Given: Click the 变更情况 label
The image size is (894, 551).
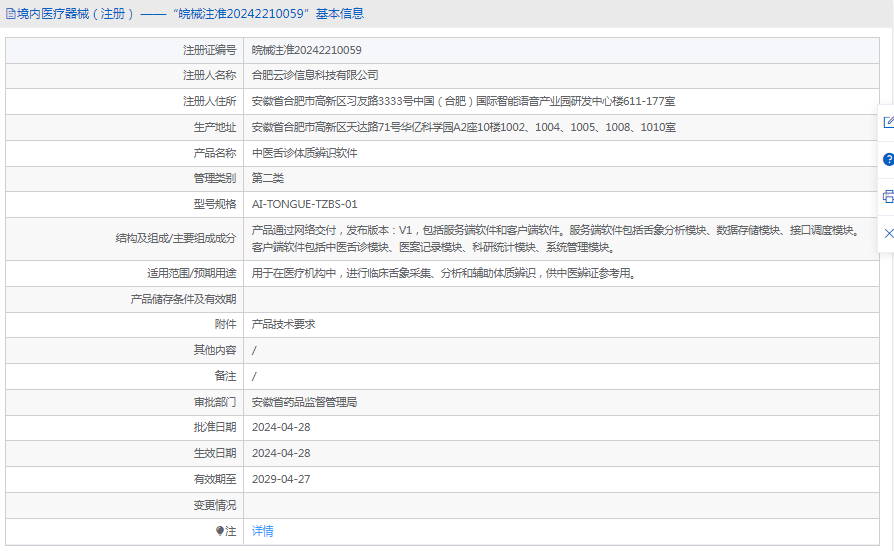Looking at the screenshot, I should [x=214, y=505].
